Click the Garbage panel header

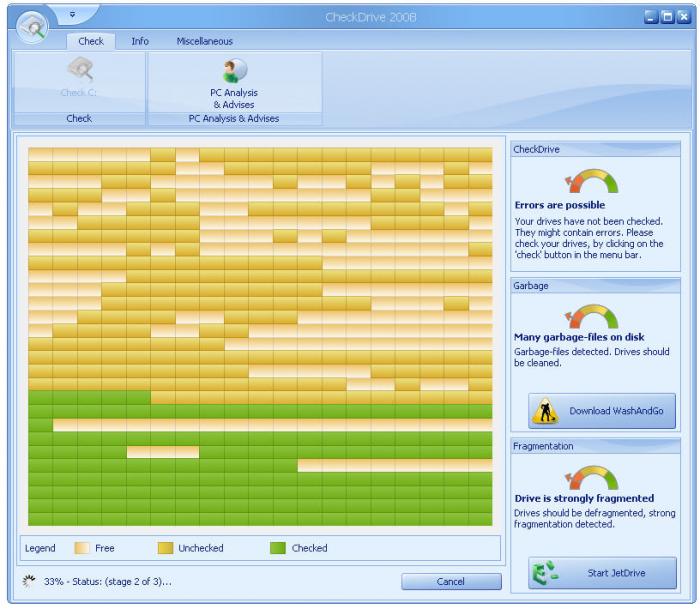[x=595, y=285]
